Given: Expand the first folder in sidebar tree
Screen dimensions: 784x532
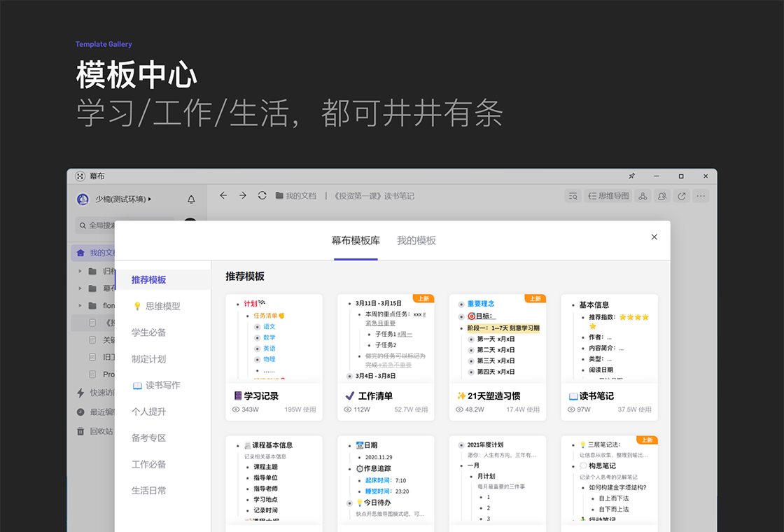Looking at the screenshot, I should (x=80, y=271).
